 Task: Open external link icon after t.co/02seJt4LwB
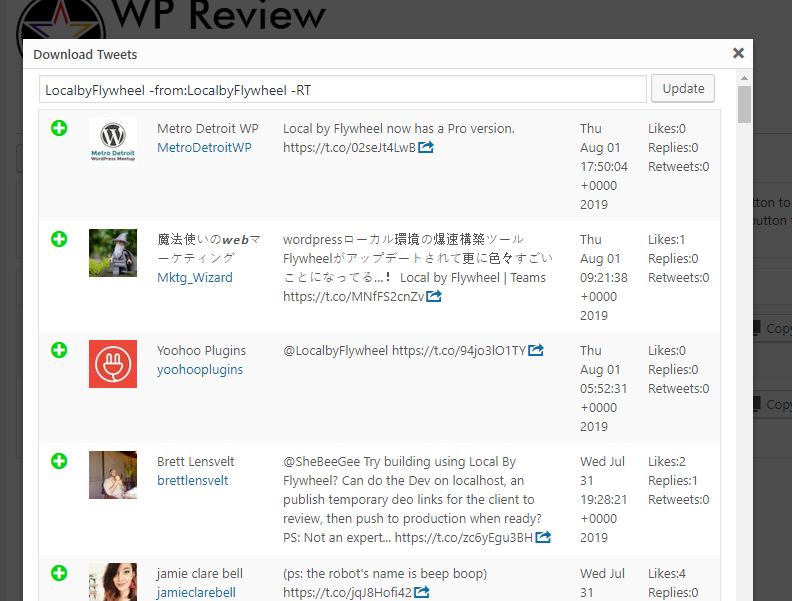click(426, 147)
